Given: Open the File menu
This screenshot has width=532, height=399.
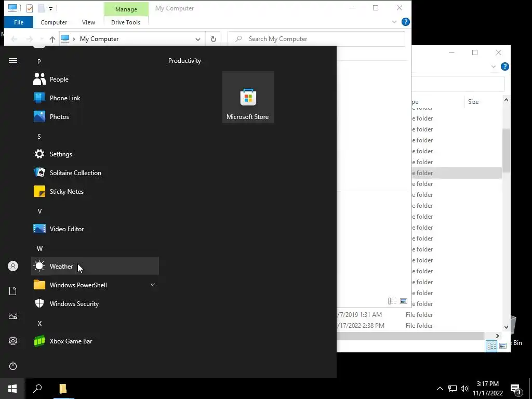Looking at the screenshot, I should 19,22.
